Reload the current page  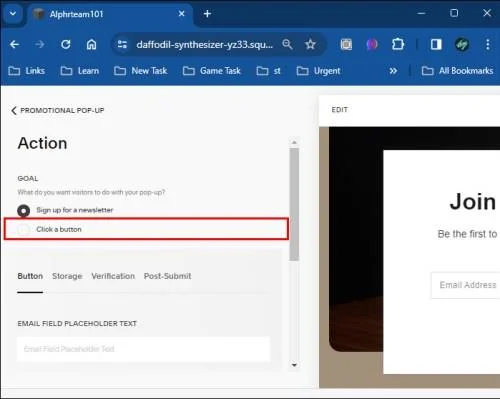[x=66, y=44]
